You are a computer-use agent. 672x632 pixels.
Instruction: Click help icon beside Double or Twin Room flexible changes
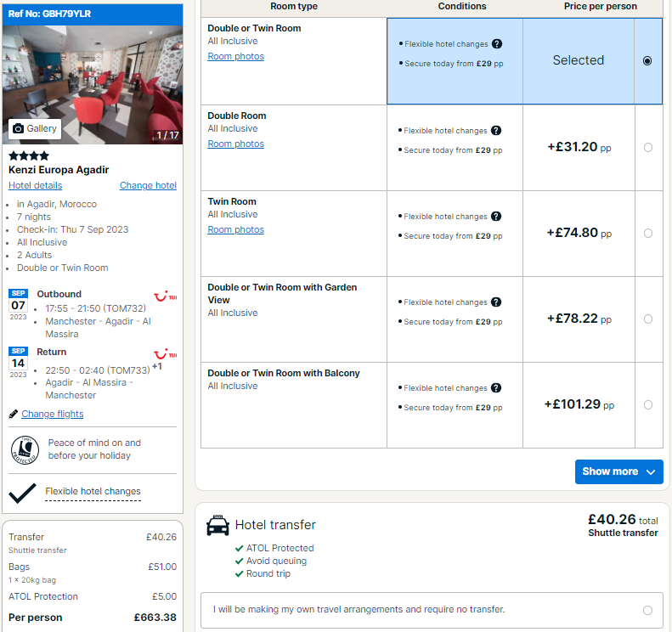(497, 43)
